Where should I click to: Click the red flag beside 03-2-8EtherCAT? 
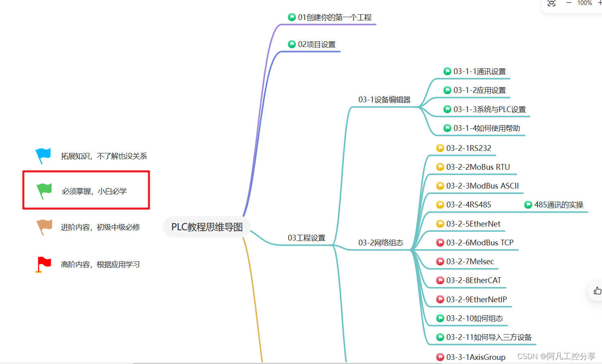pos(440,280)
